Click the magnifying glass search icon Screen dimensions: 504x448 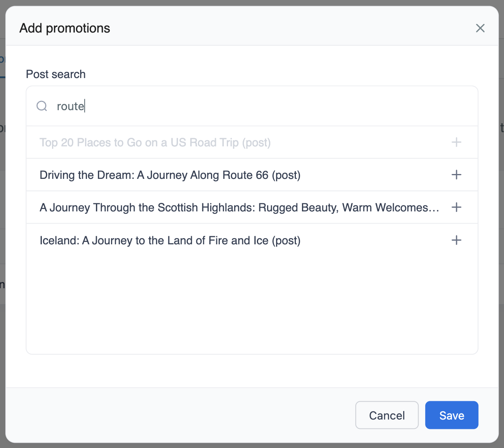click(x=42, y=106)
